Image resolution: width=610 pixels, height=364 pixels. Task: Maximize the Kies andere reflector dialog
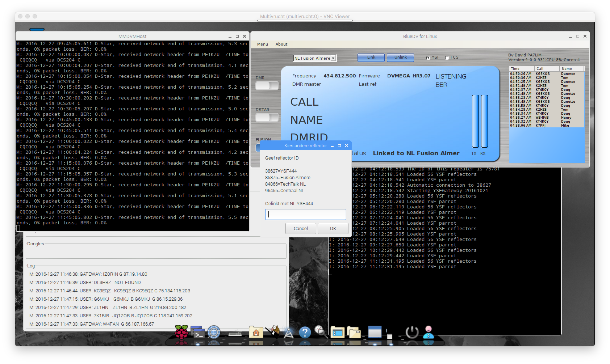[x=339, y=145]
